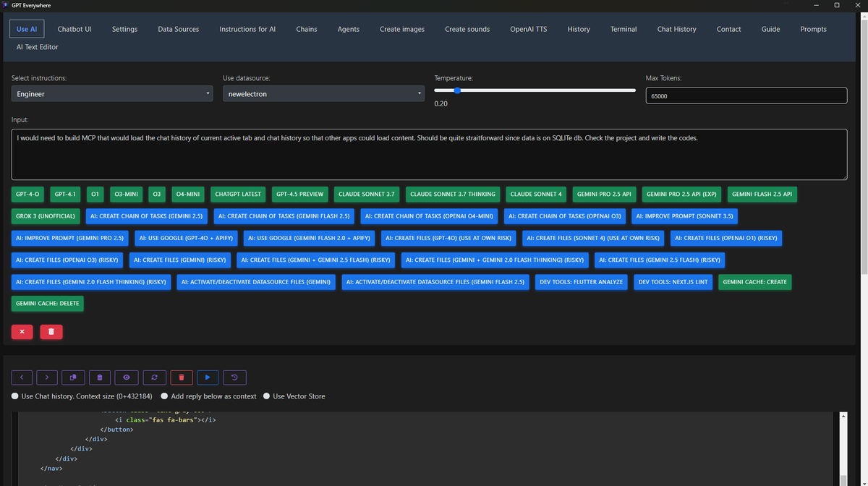The image size is (868, 486).
Task: Click the history clock icon in reply toolbar
Action: [234, 377]
